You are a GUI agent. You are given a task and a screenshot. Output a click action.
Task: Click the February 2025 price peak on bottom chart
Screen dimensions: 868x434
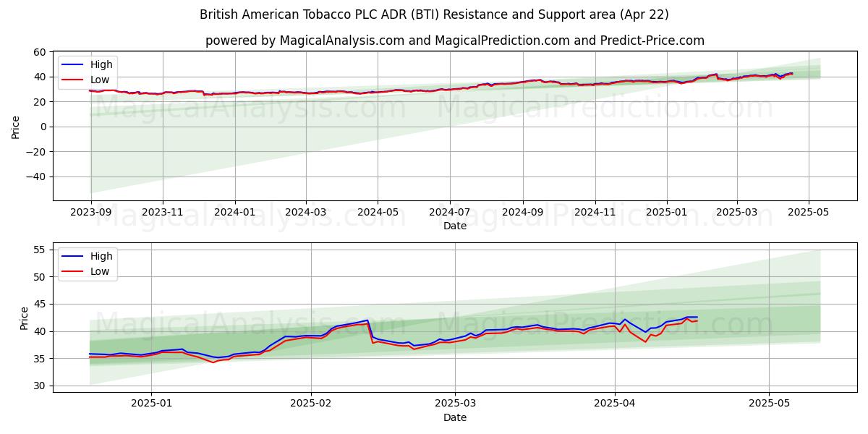tap(367, 320)
